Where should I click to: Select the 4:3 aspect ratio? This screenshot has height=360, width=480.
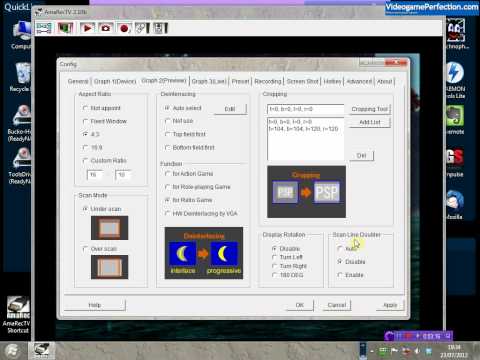click(x=91, y=134)
